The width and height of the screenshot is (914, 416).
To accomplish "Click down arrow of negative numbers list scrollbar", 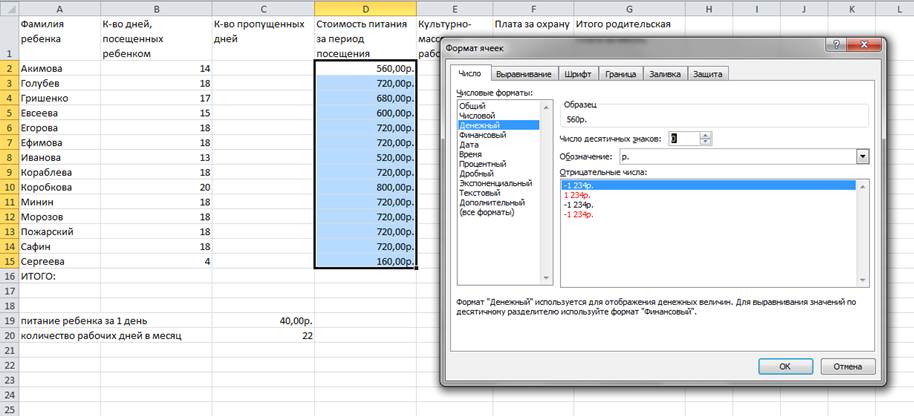I will click(863, 280).
